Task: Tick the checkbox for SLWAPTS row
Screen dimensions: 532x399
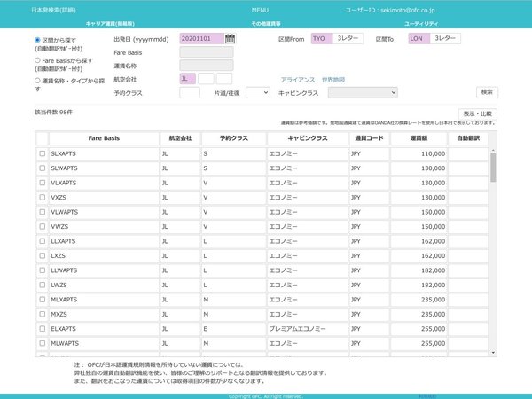Action: point(42,168)
